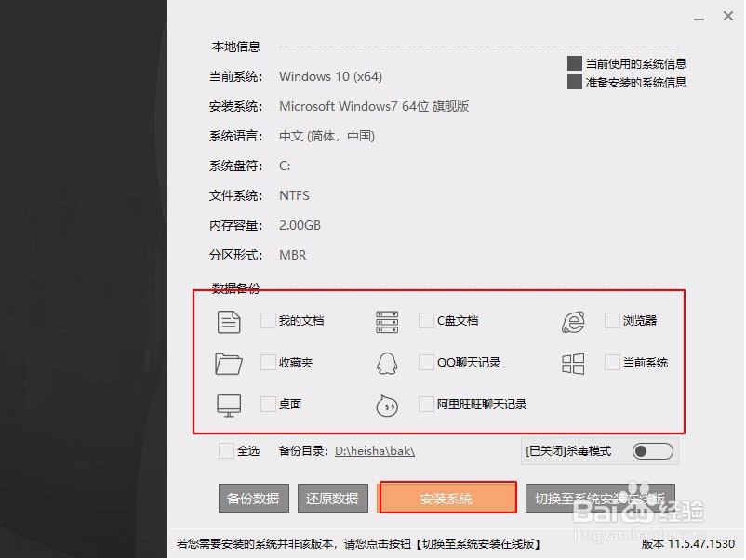Click the 还原数据 button
The height and width of the screenshot is (560, 746).
(x=333, y=499)
